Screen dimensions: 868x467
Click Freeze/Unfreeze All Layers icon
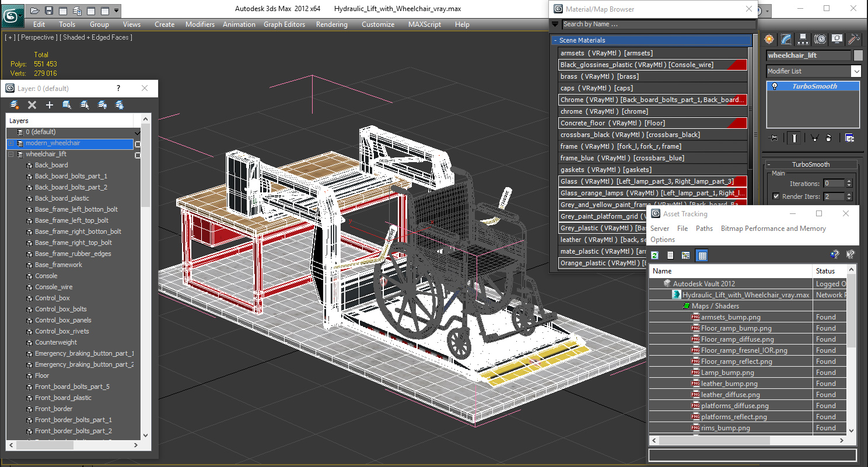tap(120, 105)
